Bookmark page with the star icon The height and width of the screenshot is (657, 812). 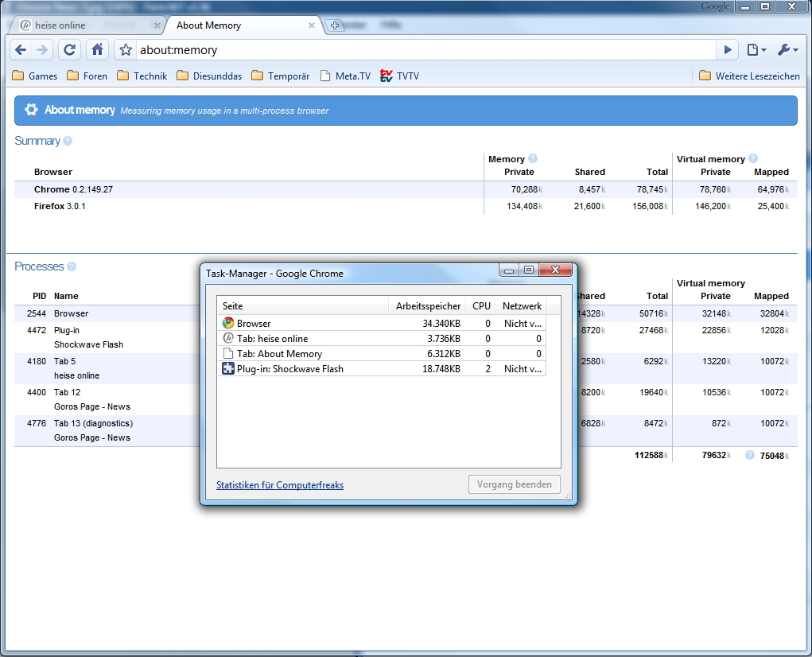point(126,49)
